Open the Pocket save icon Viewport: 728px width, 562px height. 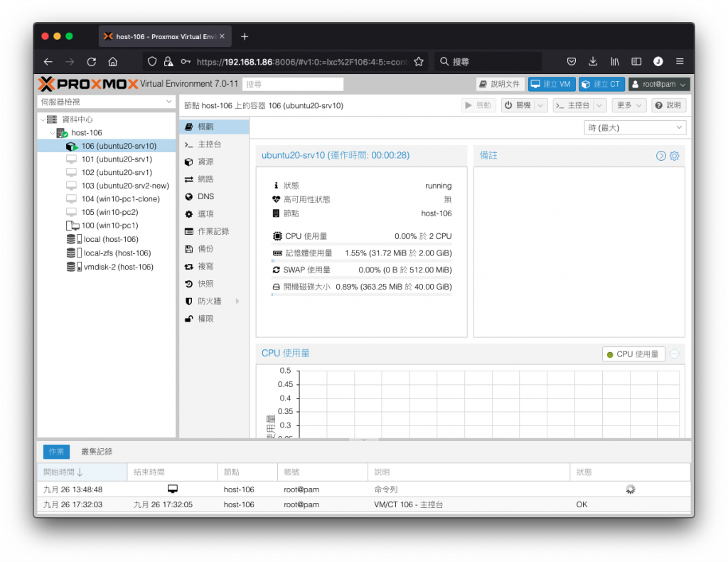click(572, 62)
